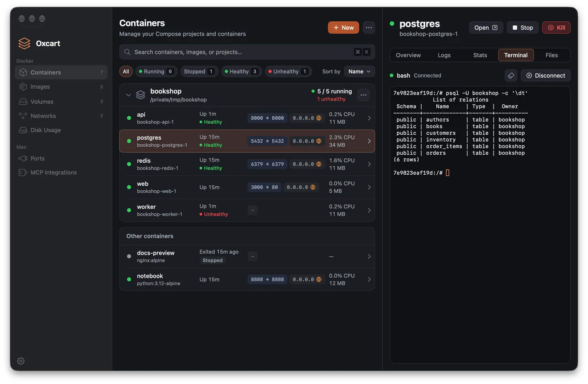
Task: Switch to the Overview tab
Action: coord(408,55)
